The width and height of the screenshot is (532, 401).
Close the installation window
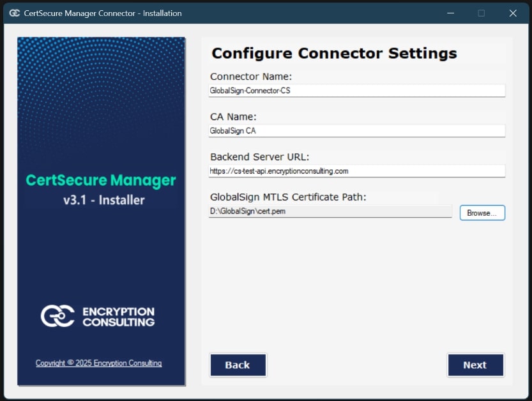(513, 13)
